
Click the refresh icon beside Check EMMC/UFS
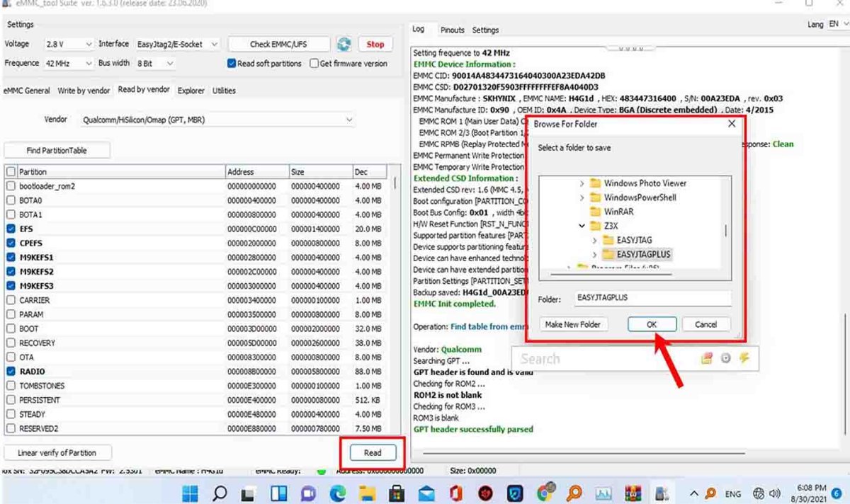[344, 45]
